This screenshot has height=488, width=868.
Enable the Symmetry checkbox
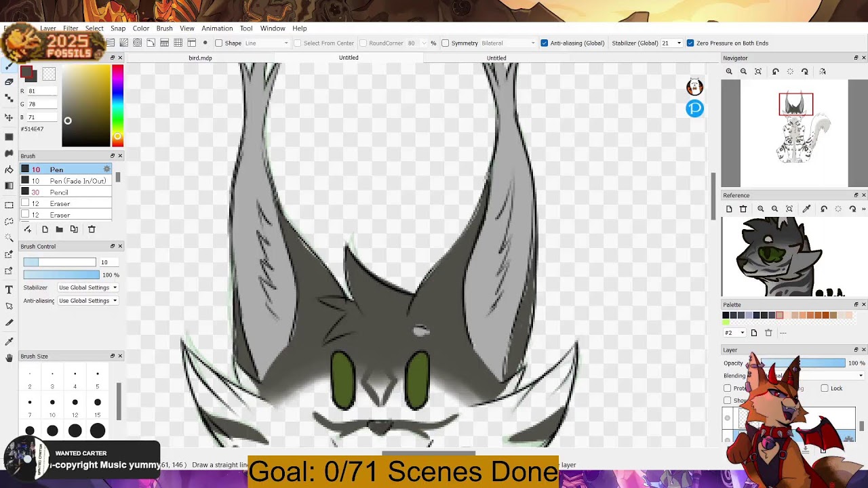(x=445, y=43)
